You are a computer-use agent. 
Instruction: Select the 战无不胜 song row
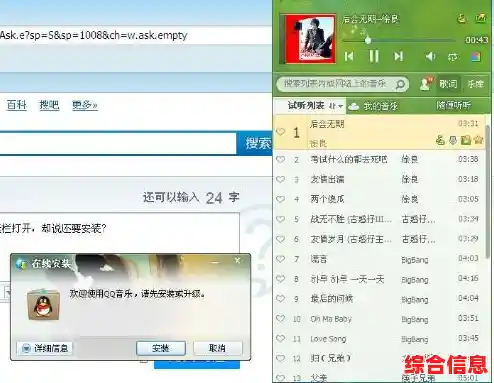pyautogui.click(x=379, y=219)
